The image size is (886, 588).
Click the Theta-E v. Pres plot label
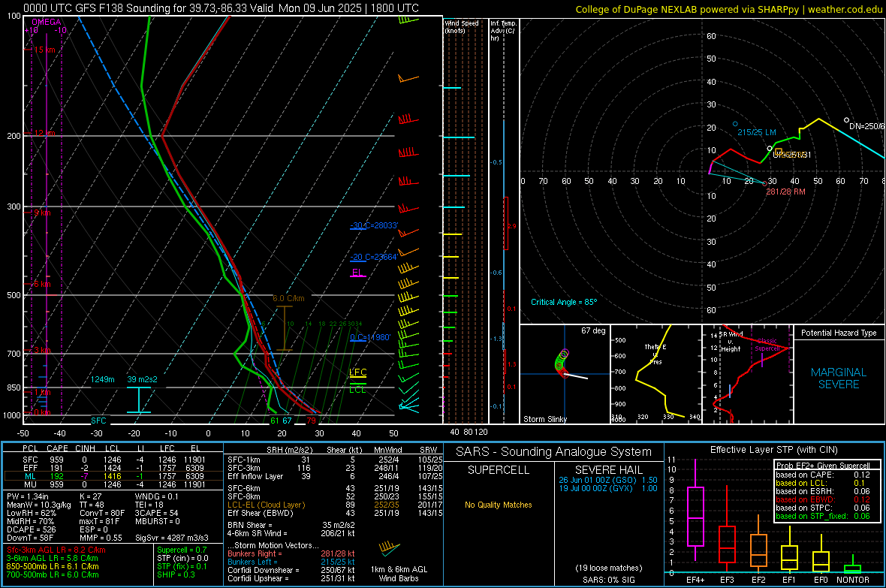[655, 354]
